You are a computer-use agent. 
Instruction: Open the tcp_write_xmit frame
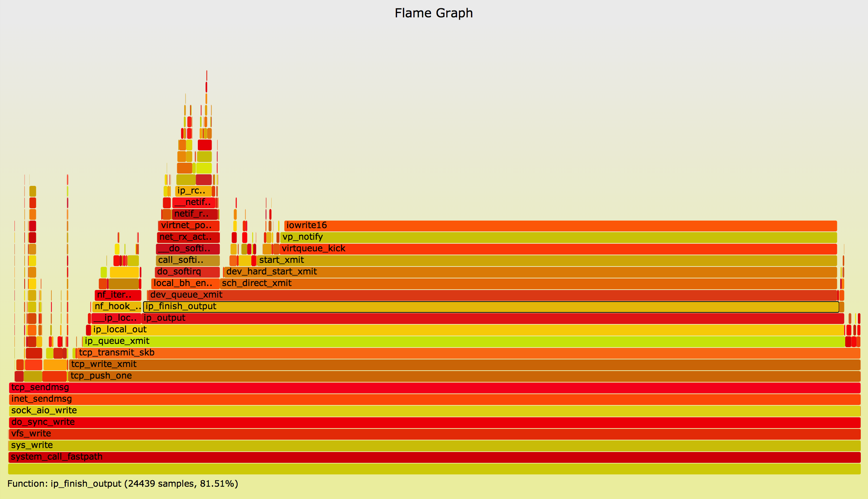pos(464,364)
